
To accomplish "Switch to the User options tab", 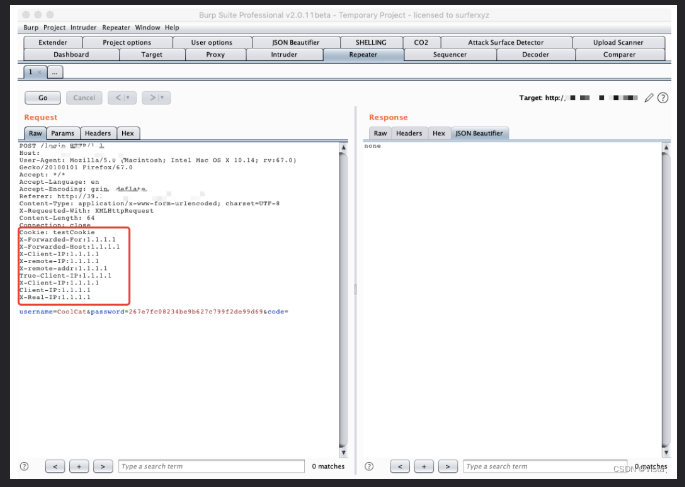I will [212, 42].
